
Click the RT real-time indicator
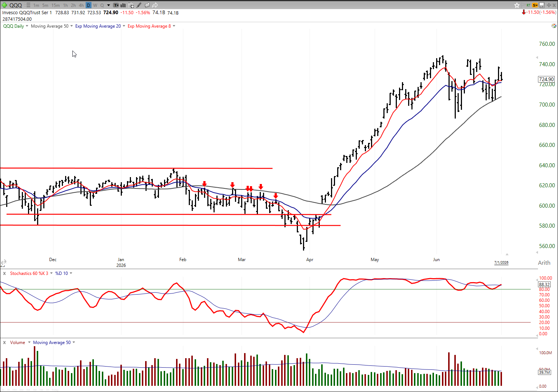529,5
